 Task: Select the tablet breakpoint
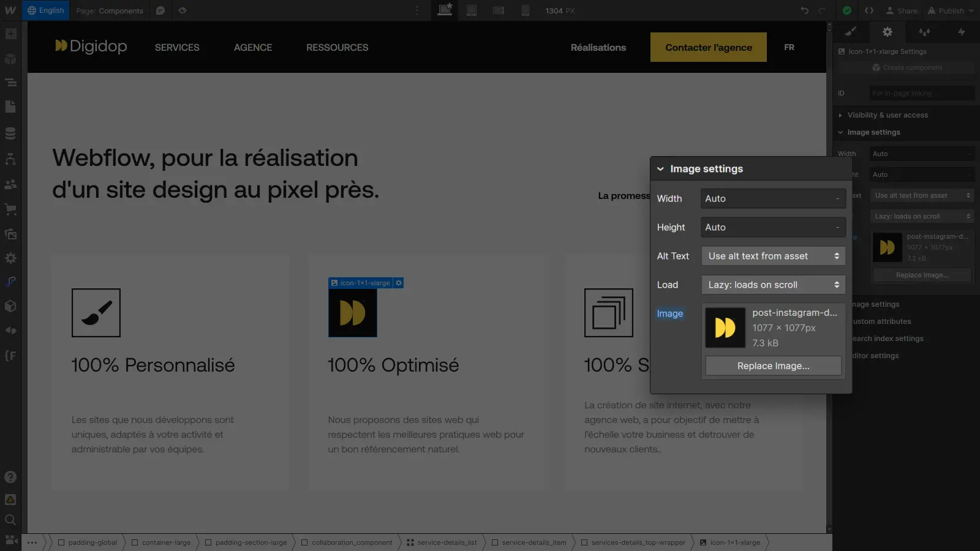pyautogui.click(x=472, y=10)
